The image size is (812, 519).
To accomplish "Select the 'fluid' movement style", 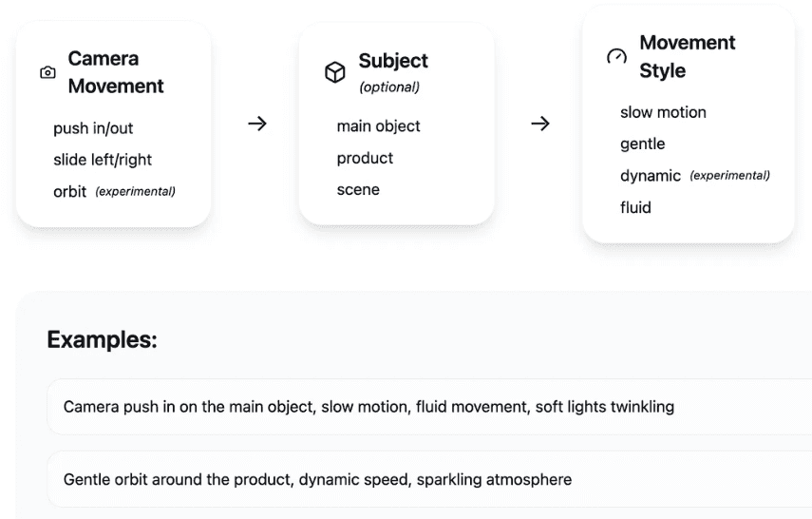I will 636,207.
